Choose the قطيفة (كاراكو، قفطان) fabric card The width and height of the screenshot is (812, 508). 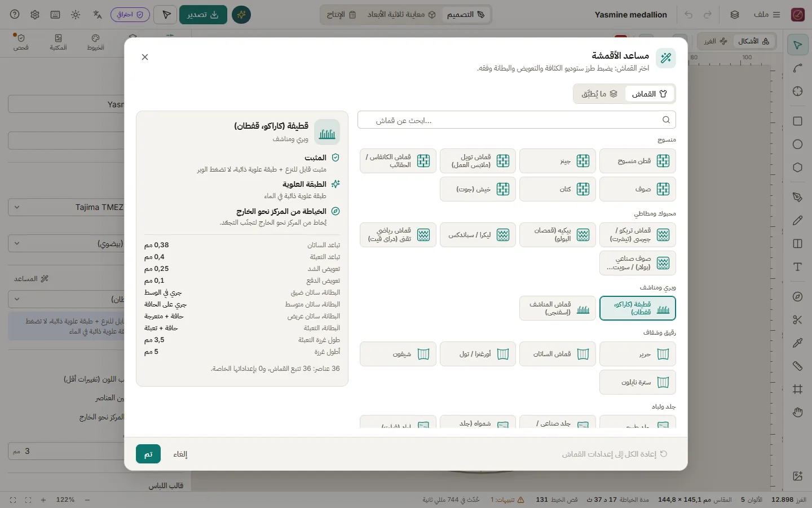click(637, 308)
